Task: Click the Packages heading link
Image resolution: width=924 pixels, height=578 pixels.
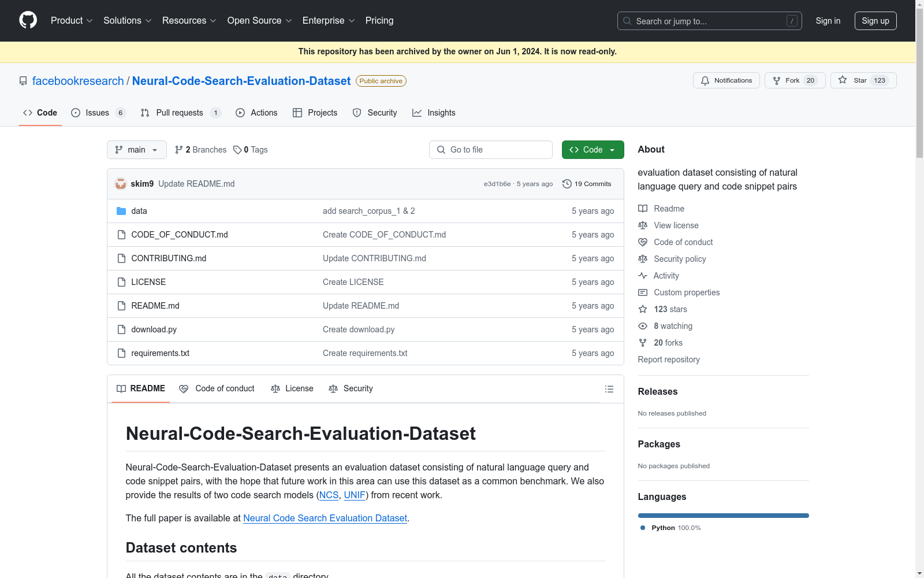Action: (659, 444)
